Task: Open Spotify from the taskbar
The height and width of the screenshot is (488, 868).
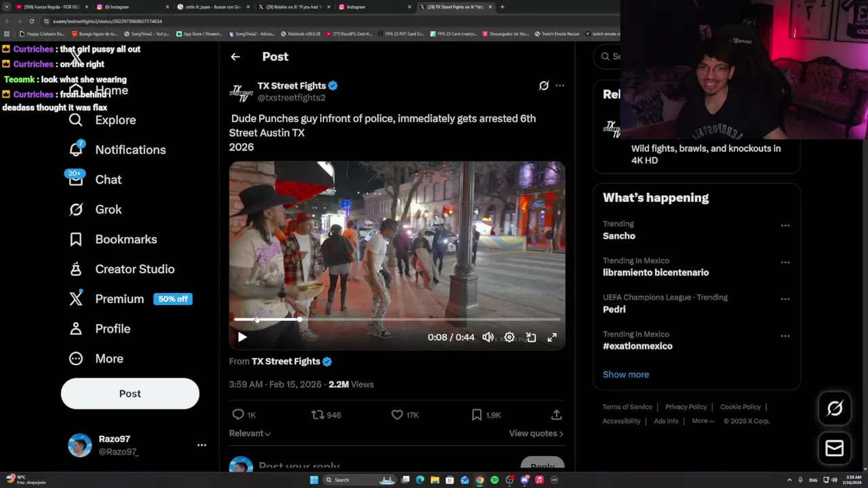Action: pos(494,480)
